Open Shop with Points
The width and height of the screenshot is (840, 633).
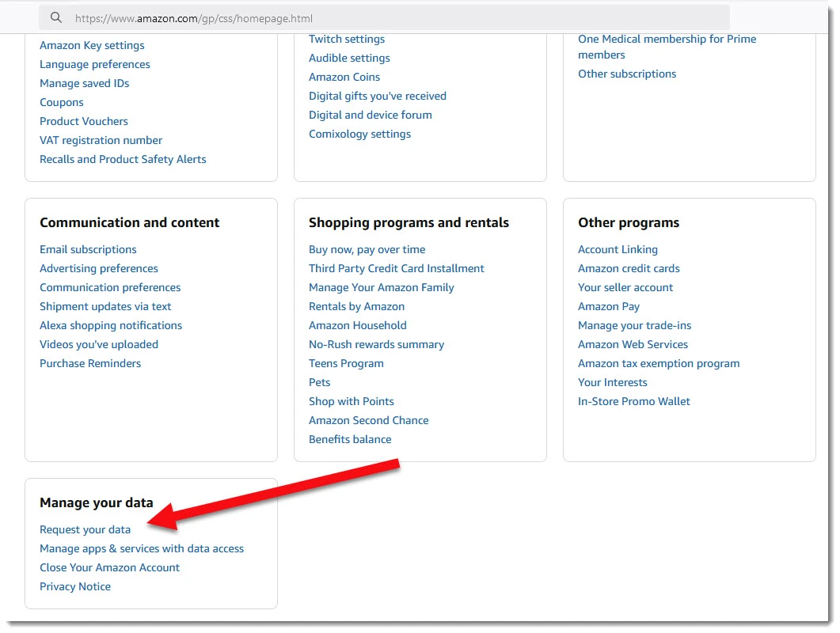tap(352, 402)
